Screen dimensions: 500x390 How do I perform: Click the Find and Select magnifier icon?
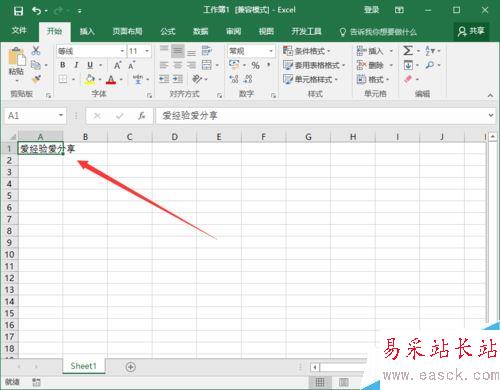pos(430,65)
